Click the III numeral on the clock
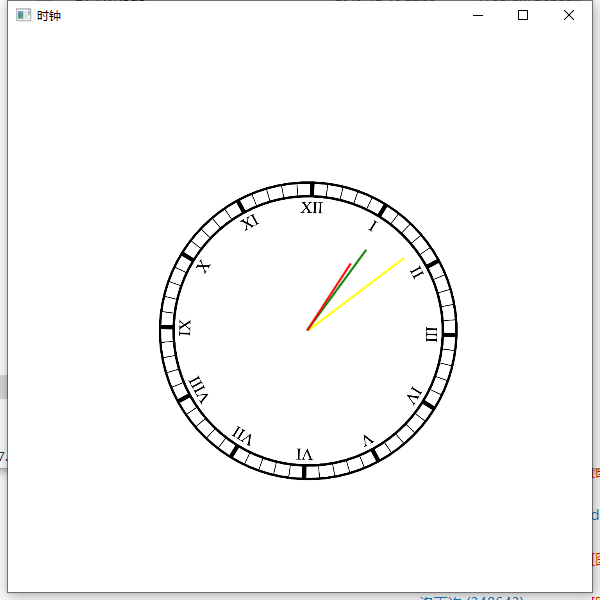Screen dimensions: 600x600 coord(432,334)
